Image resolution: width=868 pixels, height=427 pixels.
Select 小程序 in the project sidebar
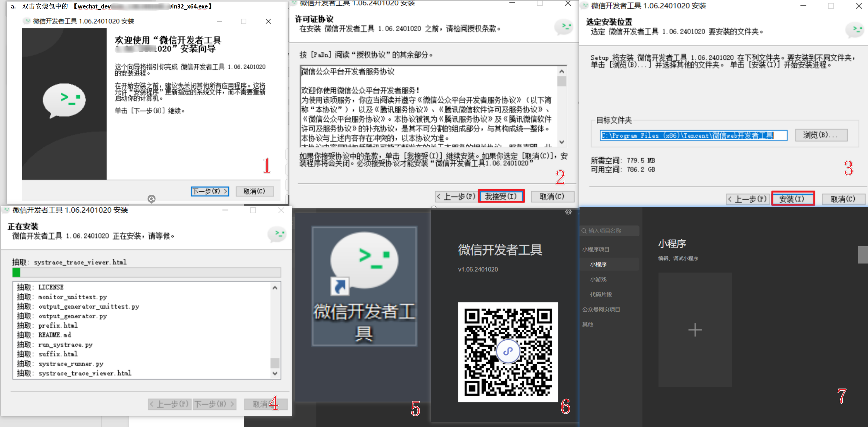pyautogui.click(x=599, y=264)
